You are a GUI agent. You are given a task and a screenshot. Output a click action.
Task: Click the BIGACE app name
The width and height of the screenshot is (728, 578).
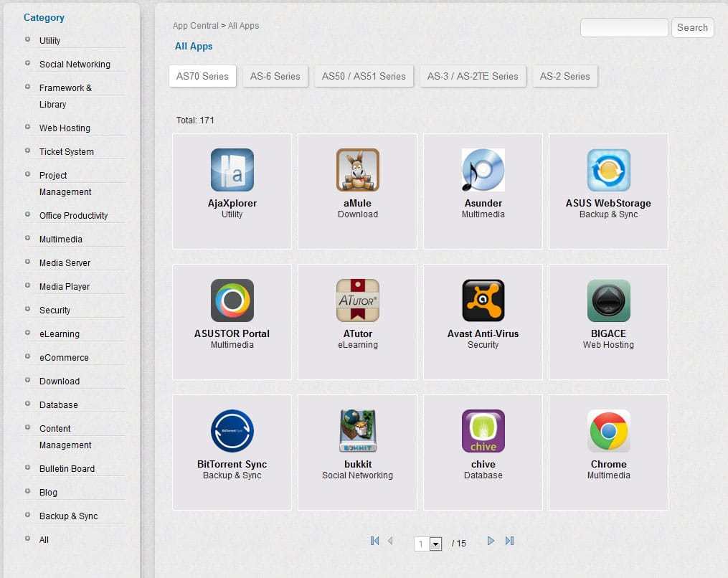(x=608, y=333)
